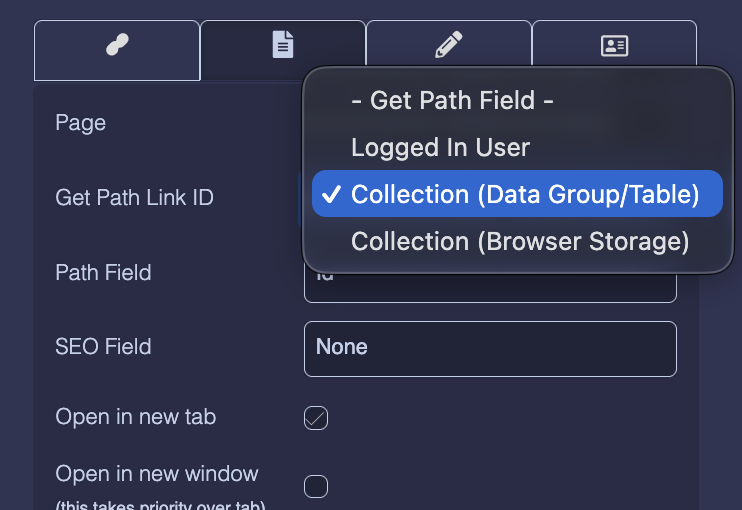Toggle the Open in new window checkbox
The image size is (742, 510).
pos(316,487)
